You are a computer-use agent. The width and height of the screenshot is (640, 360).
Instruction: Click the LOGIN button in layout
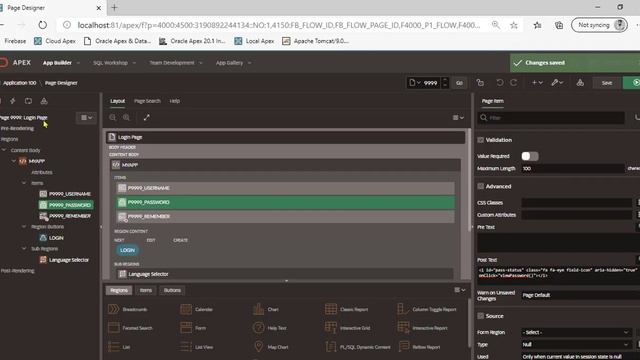127,250
